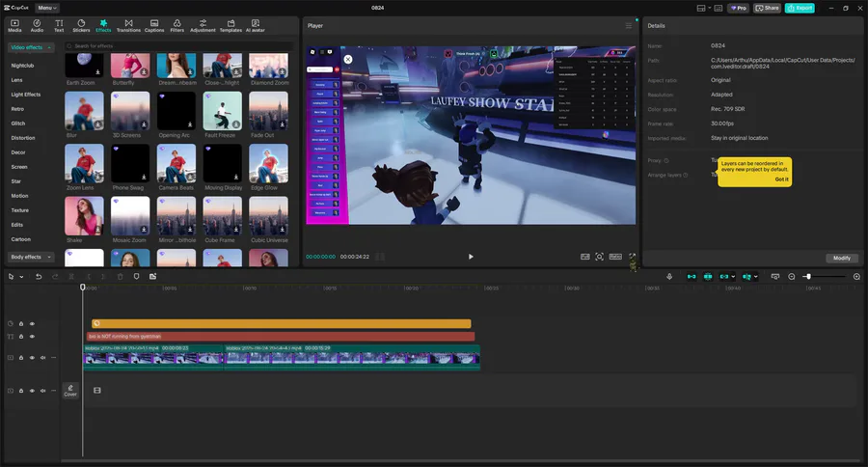Select the Retro effects category

17,109
